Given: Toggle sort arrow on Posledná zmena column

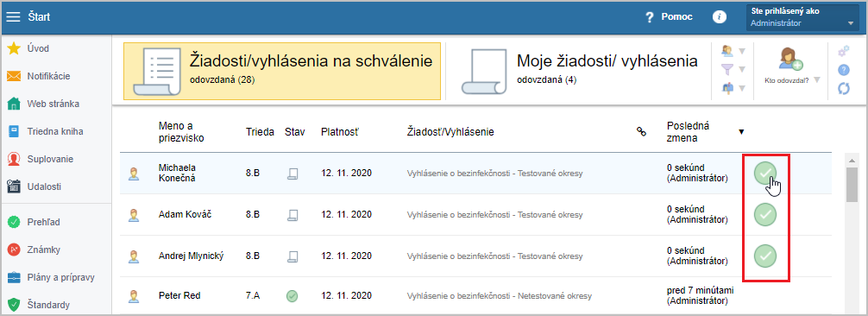Looking at the screenshot, I should 741,132.
